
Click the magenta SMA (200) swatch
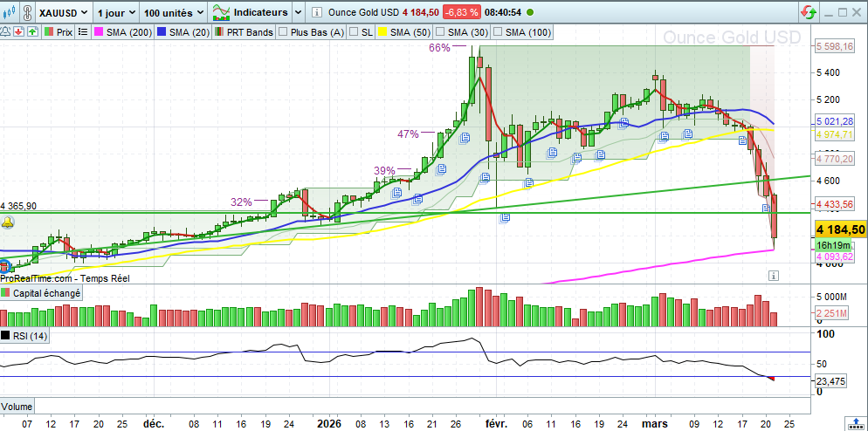[99, 32]
